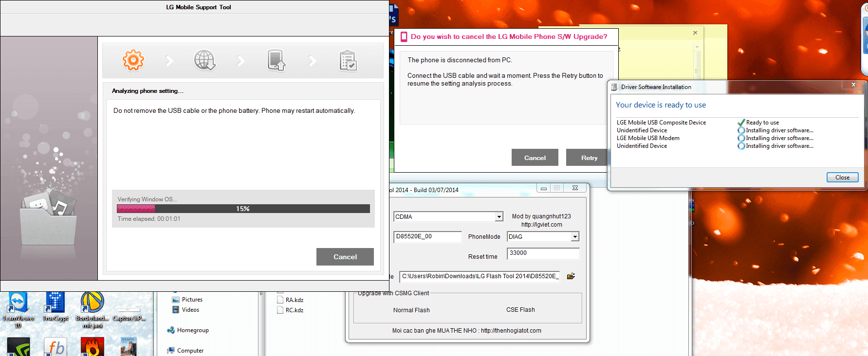Open Computer in Explorer navigation pane
This screenshot has height=356, width=868.
tap(185, 351)
